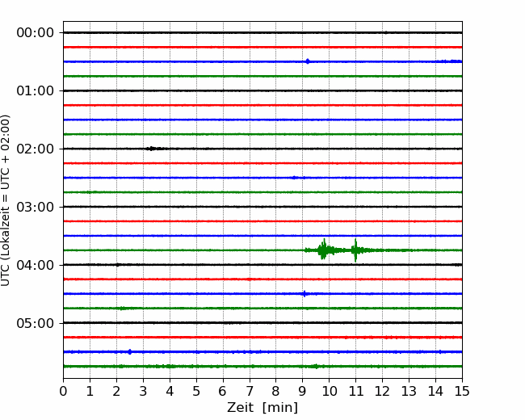Click the green seismic spike at minute 11

tap(355, 250)
